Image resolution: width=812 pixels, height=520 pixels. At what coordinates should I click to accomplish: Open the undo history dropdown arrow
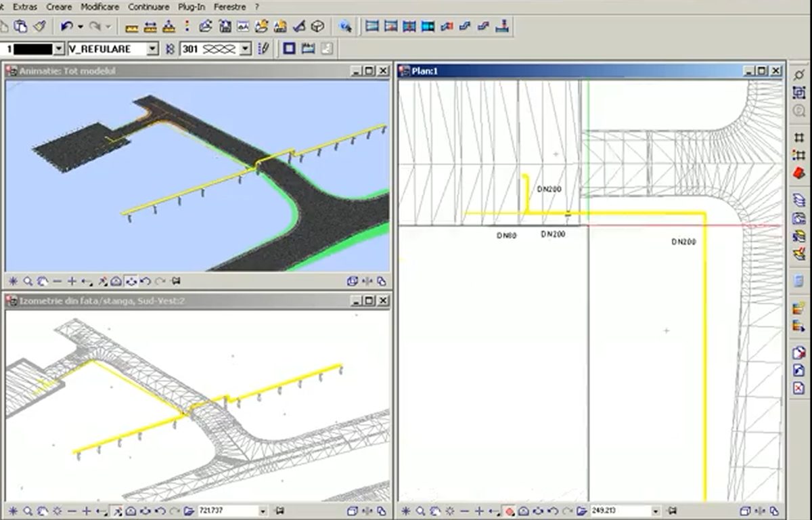[x=80, y=26]
